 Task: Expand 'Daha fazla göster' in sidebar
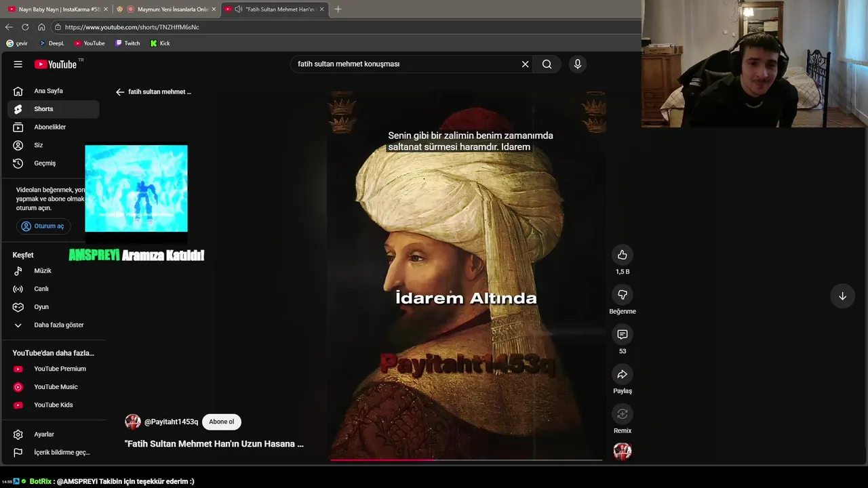54,325
